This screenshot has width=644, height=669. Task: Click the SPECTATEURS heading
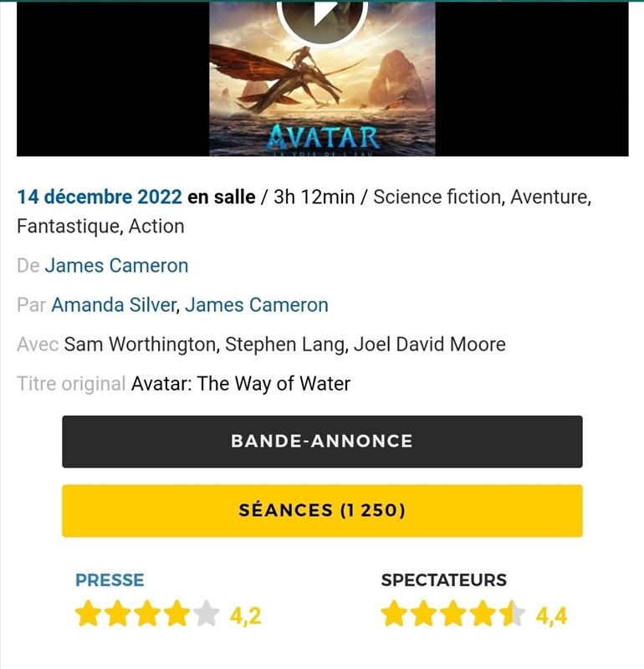444,580
